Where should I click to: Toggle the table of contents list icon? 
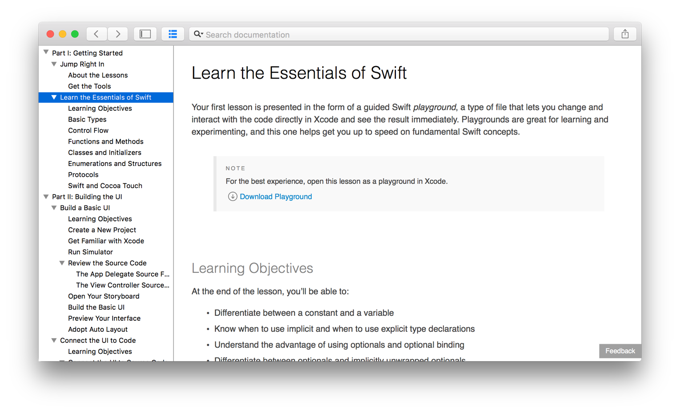click(x=173, y=34)
